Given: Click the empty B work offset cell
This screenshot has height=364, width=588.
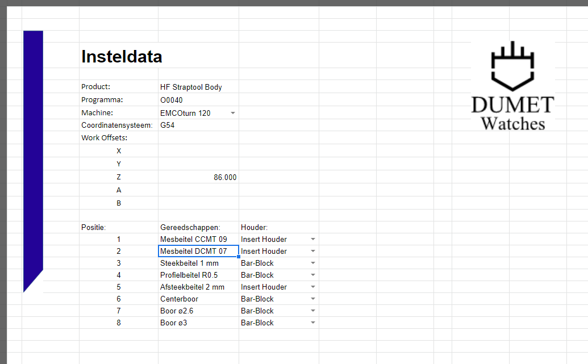Looking at the screenshot, I should click(198, 203).
